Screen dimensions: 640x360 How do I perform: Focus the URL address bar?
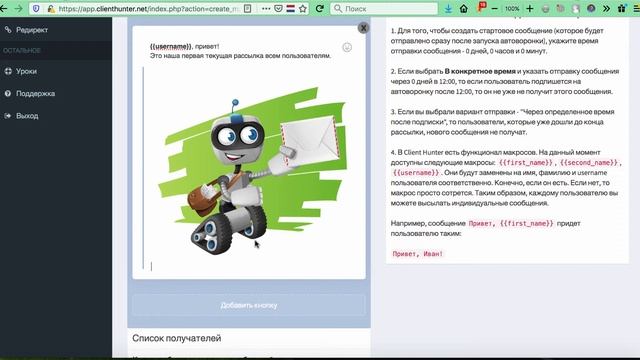(x=149, y=9)
